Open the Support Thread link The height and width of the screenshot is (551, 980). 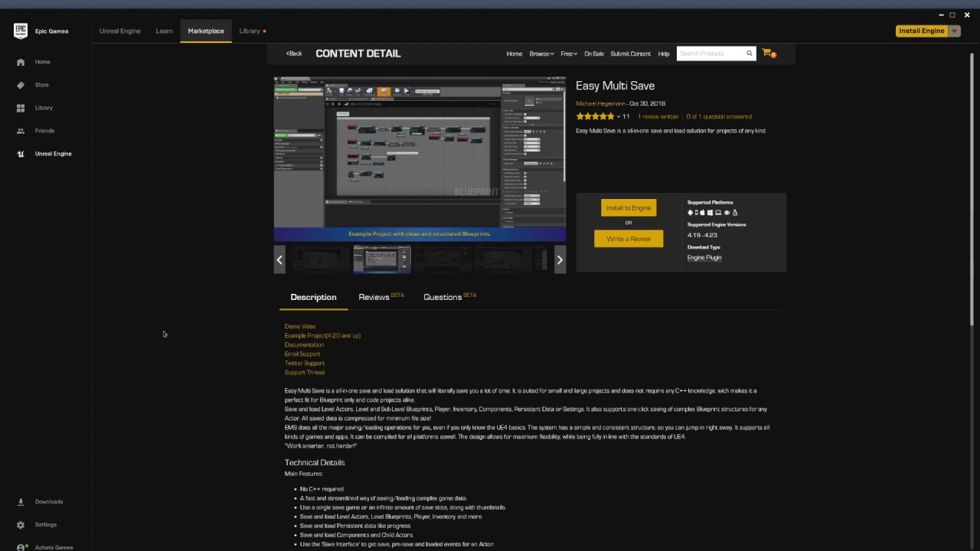click(x=305, y=372)
